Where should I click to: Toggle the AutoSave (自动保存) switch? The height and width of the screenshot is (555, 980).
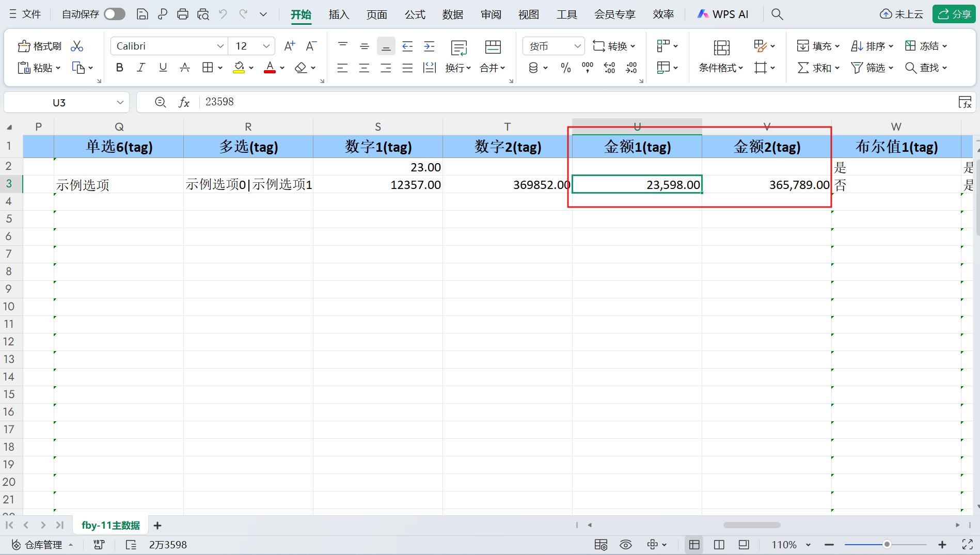pos(114,14)
